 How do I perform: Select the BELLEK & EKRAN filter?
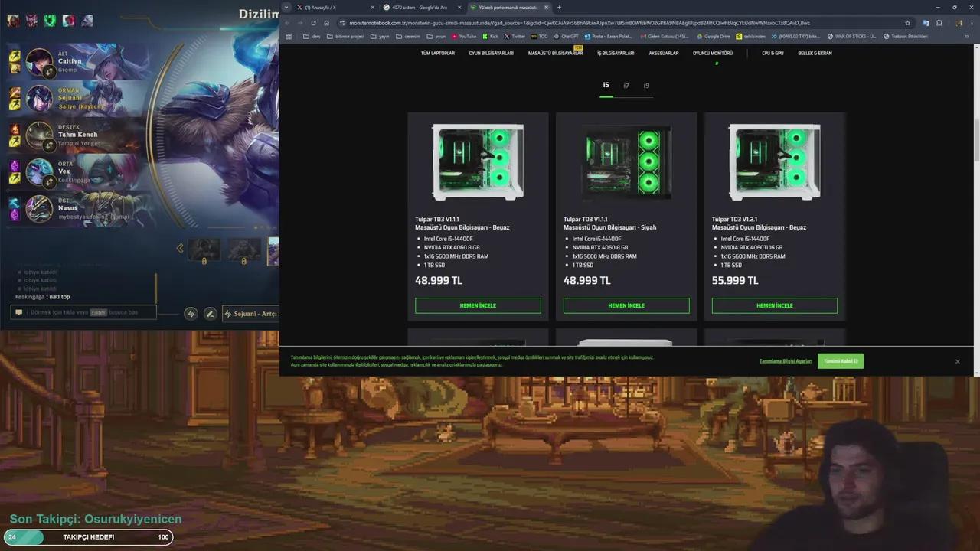click(815, 54)
